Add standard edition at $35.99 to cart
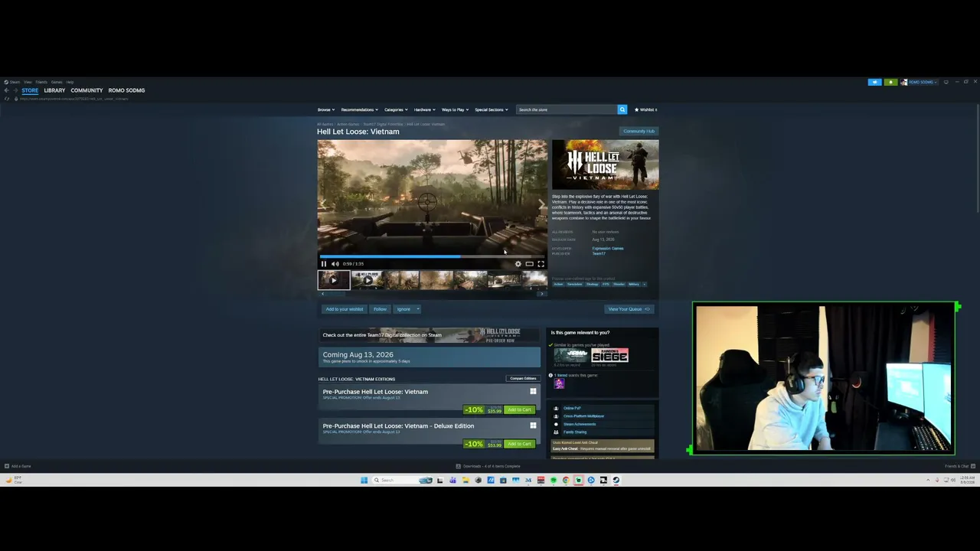The image size is (980, 551). click(x=519, y=409)
